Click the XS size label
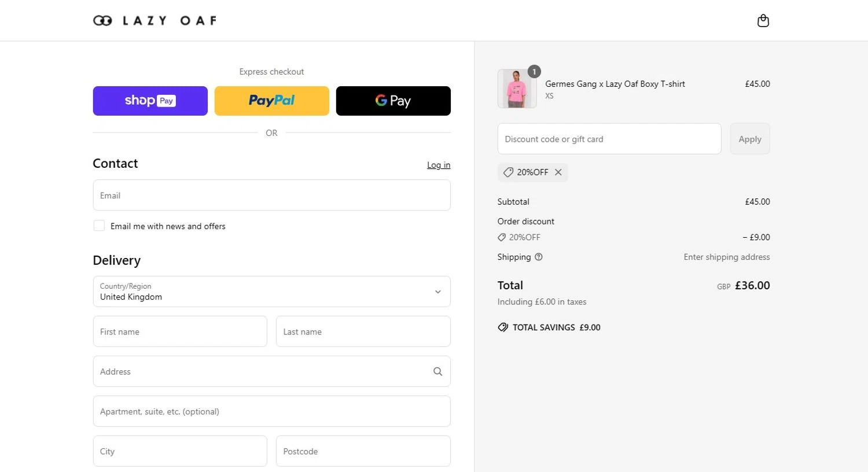 point(549,96)
